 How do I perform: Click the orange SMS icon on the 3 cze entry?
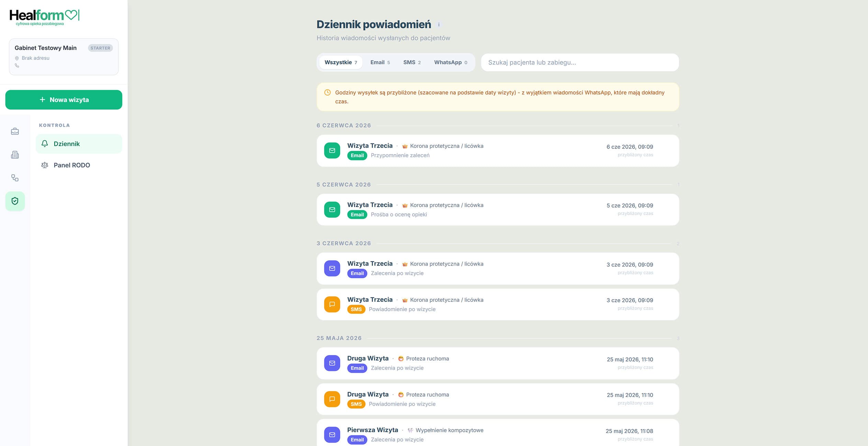[x=332, y=304]
